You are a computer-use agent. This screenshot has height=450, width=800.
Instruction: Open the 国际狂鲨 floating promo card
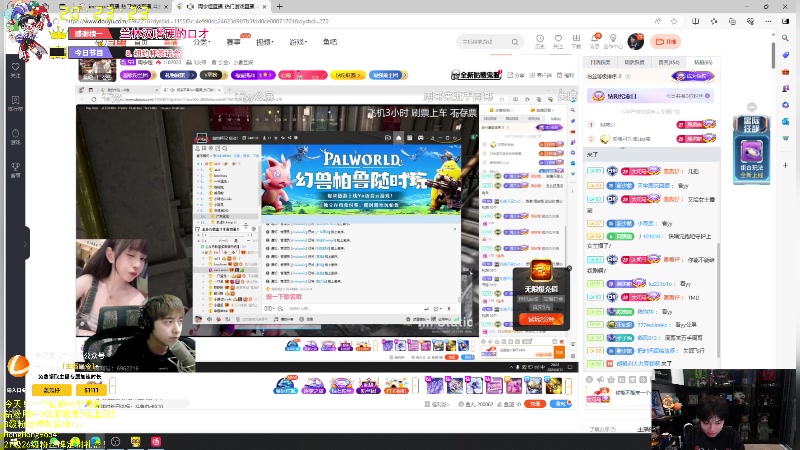752,149
